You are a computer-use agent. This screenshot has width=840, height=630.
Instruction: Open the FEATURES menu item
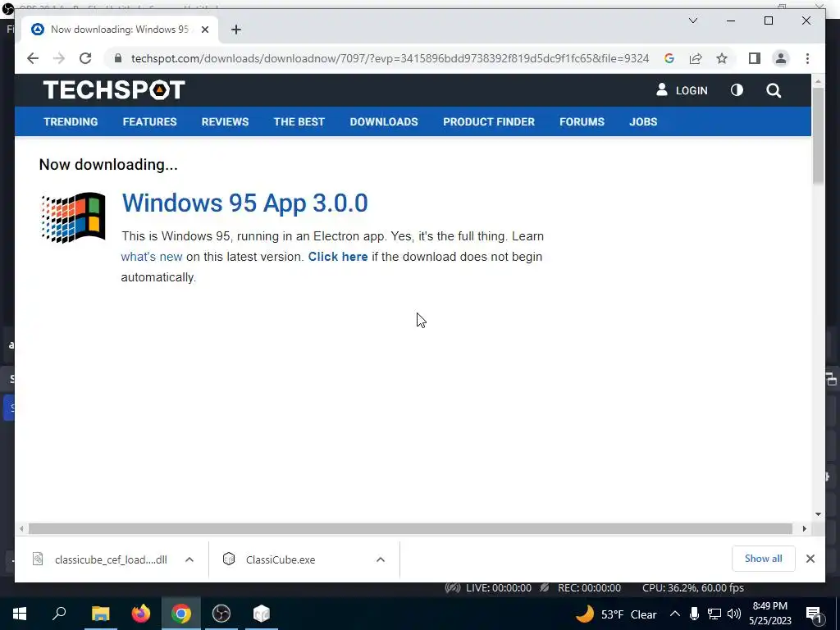(x=149, y=121)
